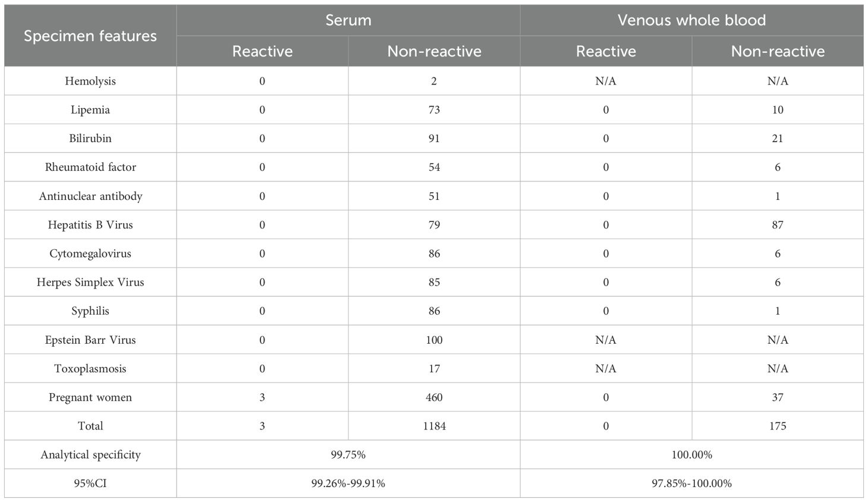Image resolution: width=868 pixels, height=502 pixels.
Task: Click the Hemolysis row label
Action: point(90,81)
